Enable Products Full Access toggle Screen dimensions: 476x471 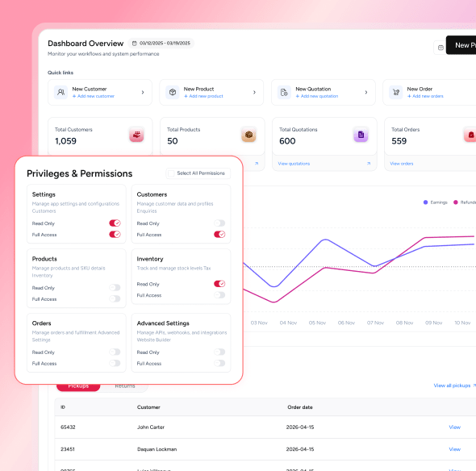[x=115, y=299]
